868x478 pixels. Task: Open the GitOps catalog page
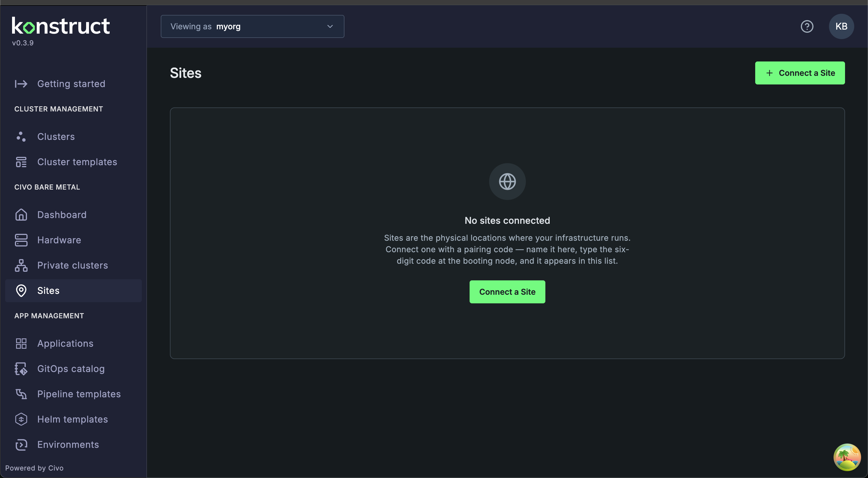point(73,369)
